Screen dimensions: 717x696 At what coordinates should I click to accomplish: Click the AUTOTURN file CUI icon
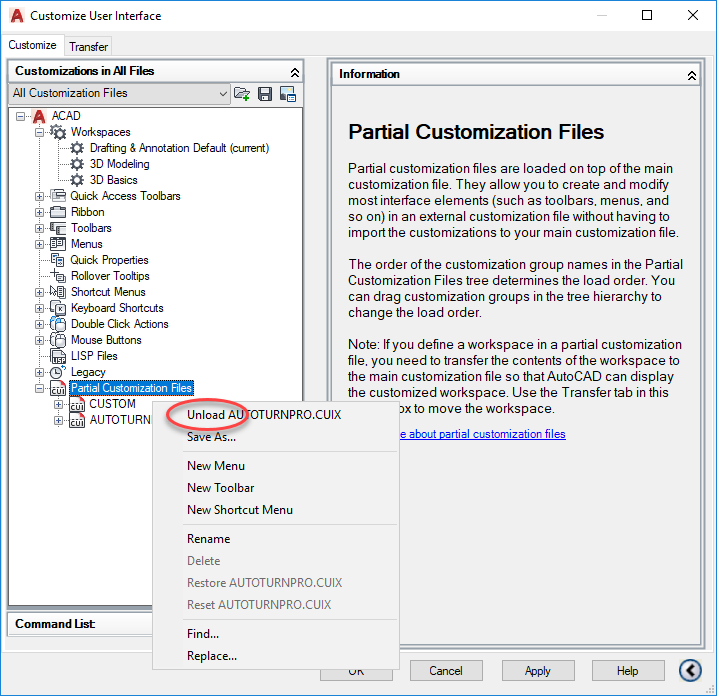point(77,420)
